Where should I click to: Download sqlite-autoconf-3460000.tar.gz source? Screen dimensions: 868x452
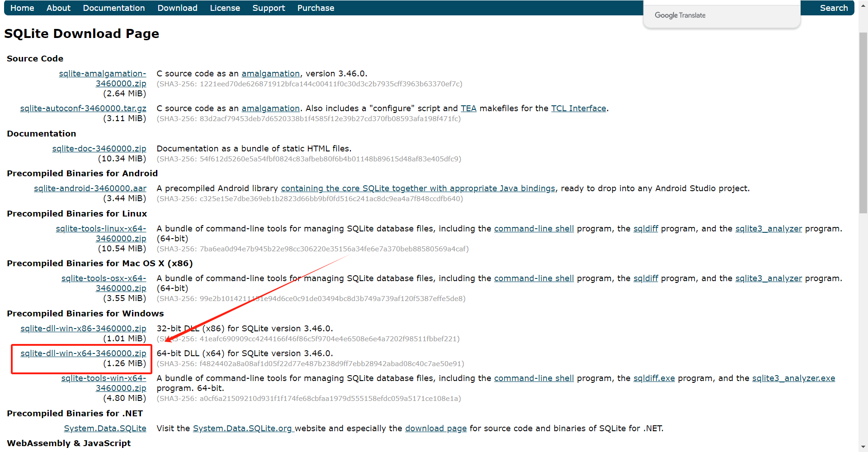point(83,108)
